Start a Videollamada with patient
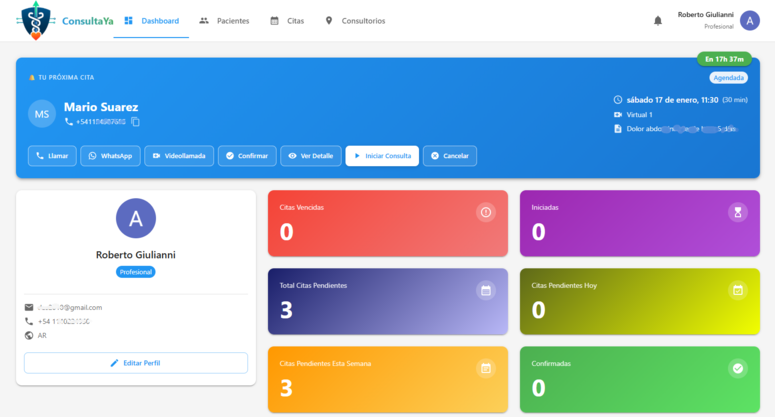 click(179, 156)
